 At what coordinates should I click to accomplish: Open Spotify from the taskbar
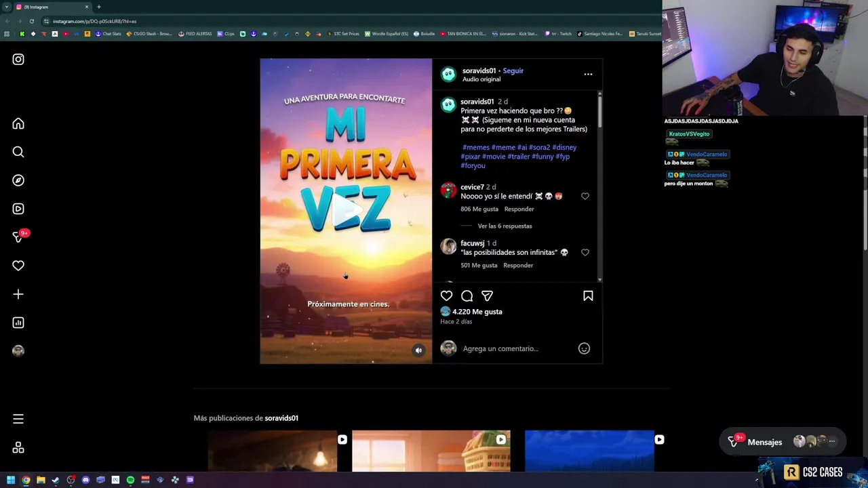(x=130, y=480)
